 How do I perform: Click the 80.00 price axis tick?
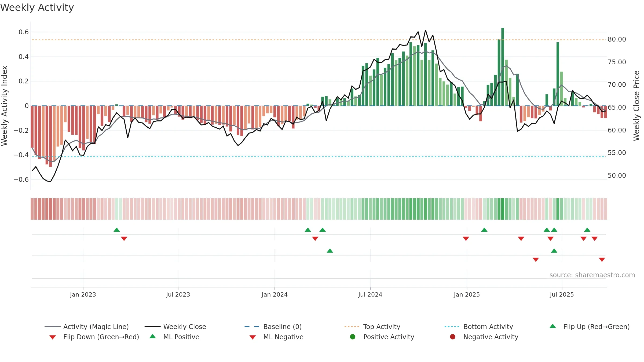click(x=617, y=39)
